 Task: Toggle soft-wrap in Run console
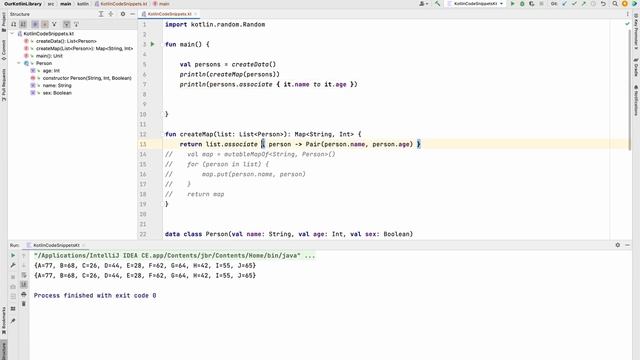tap(24, 275)
